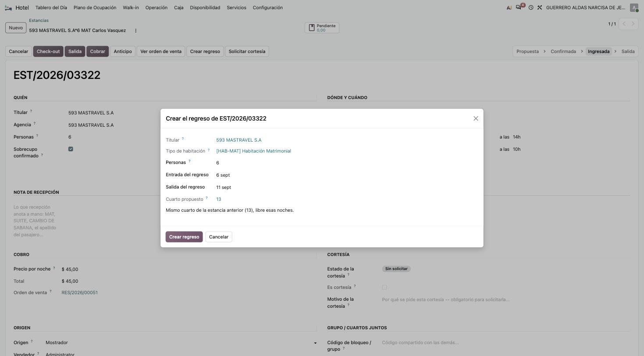Click the Hotel bed app icon
This screenshot has height=356, width=644.
tap(8, 7)
